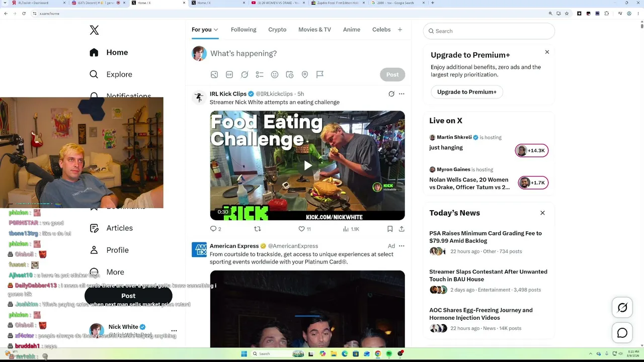This screenshot has width=644, height=362.
Task: Open the floating Grok button
Action: pyautogui.click(x=622, y=308)
